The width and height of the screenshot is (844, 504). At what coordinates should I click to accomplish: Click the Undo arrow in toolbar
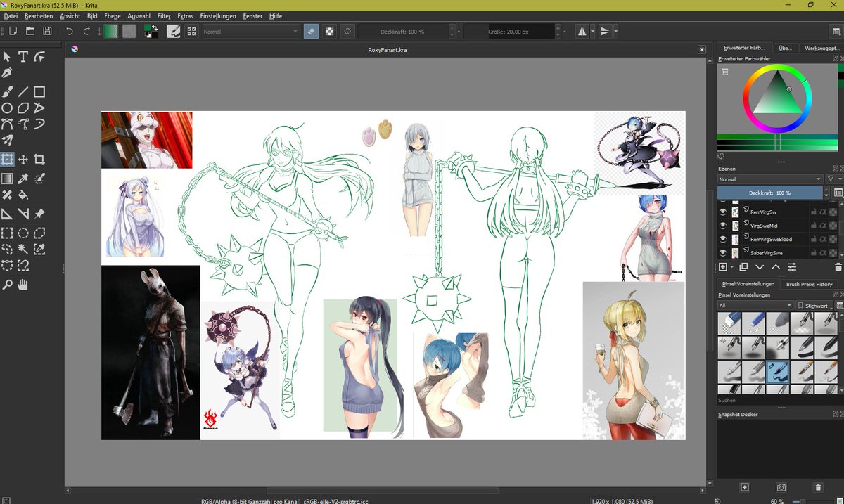pos(69,31)
